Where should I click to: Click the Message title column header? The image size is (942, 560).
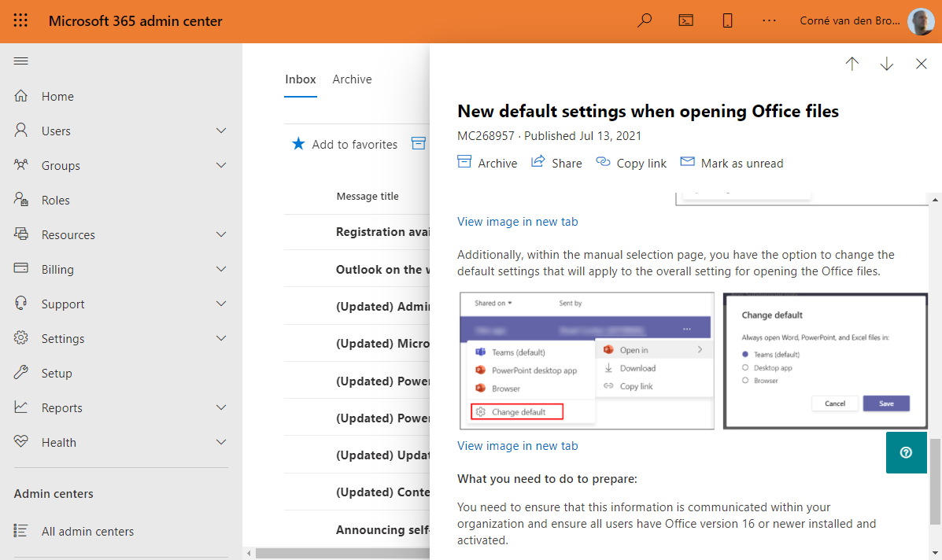[x=367, y=197]
